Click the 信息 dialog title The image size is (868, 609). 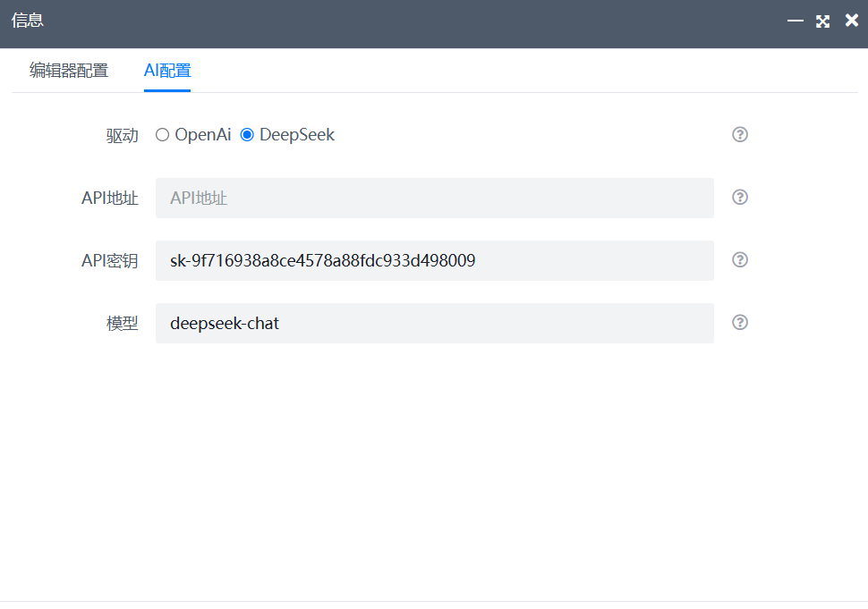tap(27, 21)
